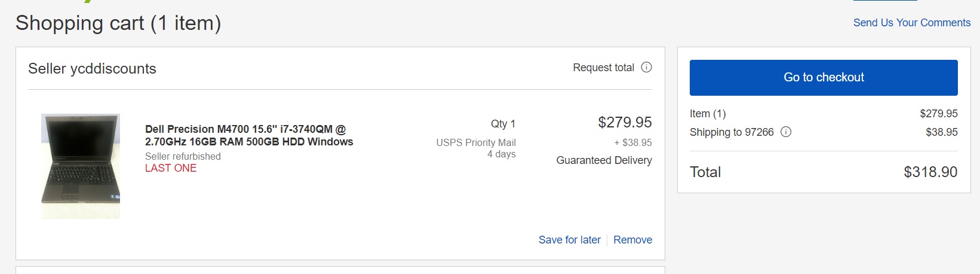Viewport: 980px width, 274px height.
Task: Click Save for later on the Dell laptop
Action: (x=569, y=240)
